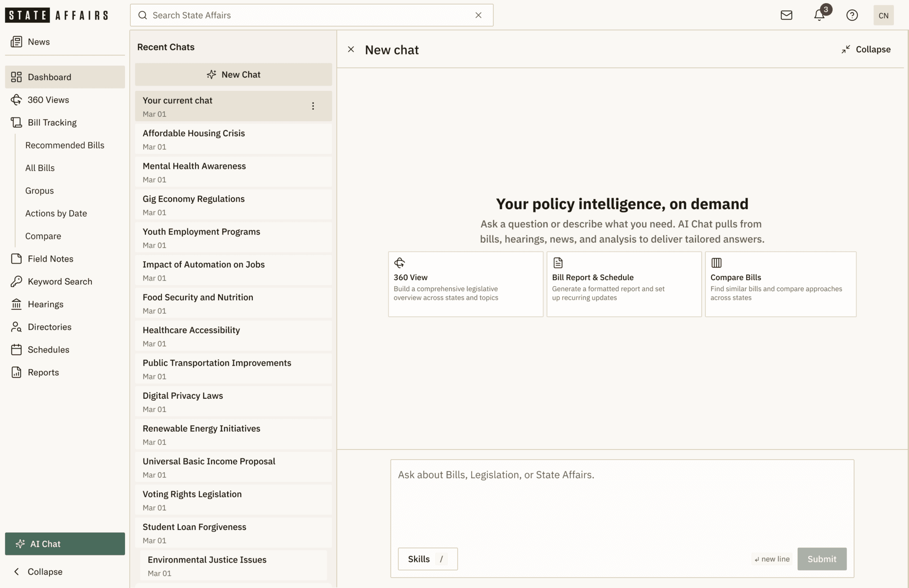Open Universal Basic Income Proposal chat
Viewport: 909px width, 588px height.
pyautogui.click(x=233, y=467)
